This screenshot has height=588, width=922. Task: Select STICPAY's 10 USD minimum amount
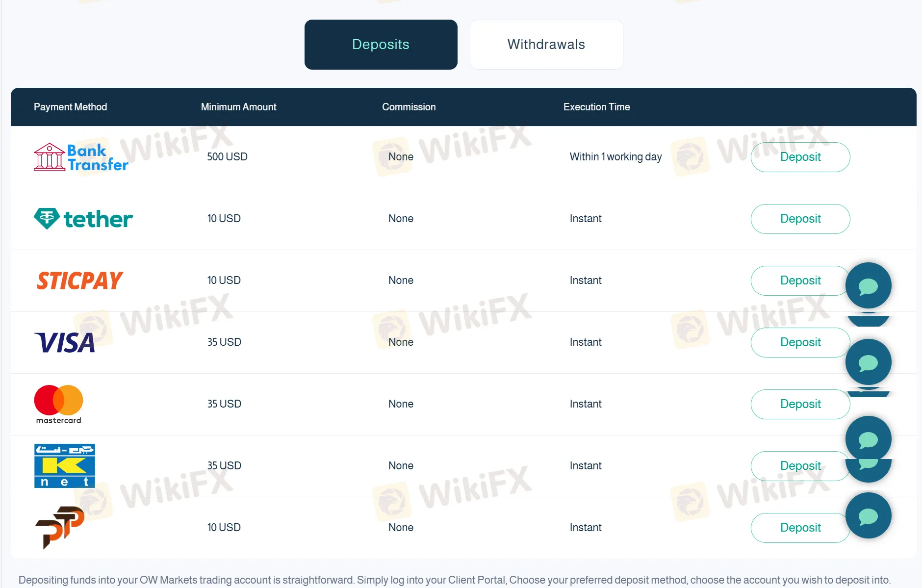[x=224, y=281]
